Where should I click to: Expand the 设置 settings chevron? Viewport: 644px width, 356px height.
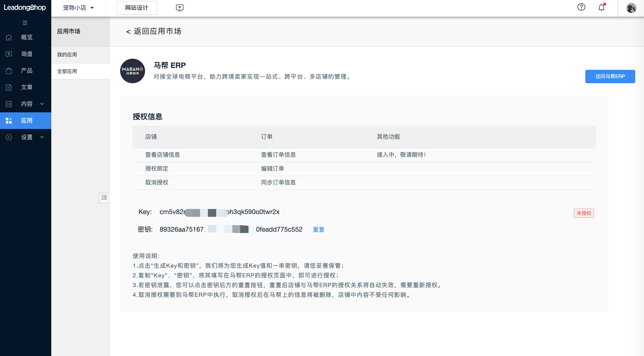click(x=42, y=137)
